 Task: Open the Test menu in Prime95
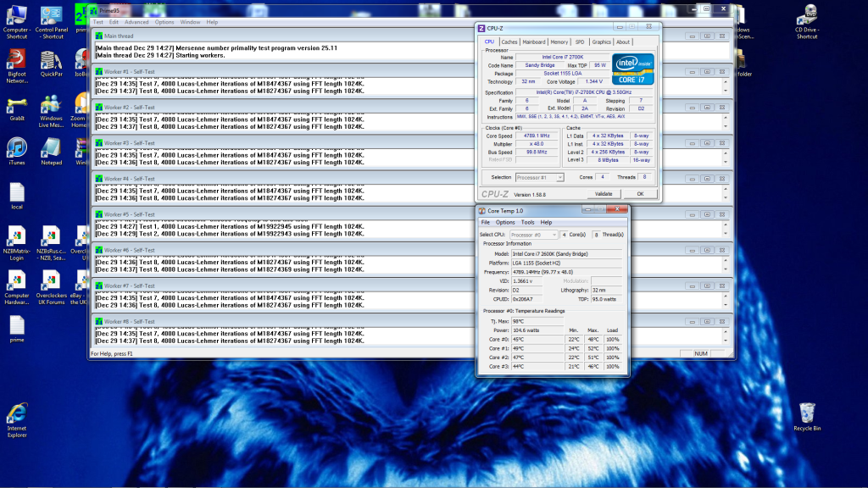[x=98, y=21]
